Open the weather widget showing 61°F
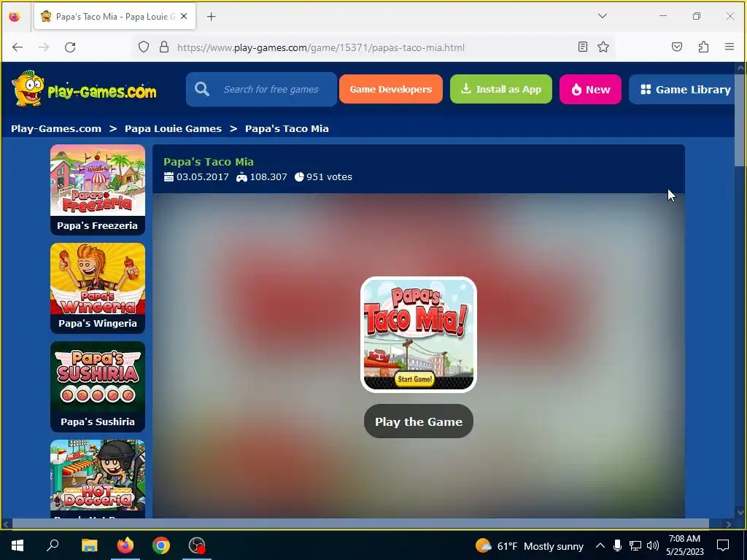This screenshot has height=560, width=747. click(530, 545)
